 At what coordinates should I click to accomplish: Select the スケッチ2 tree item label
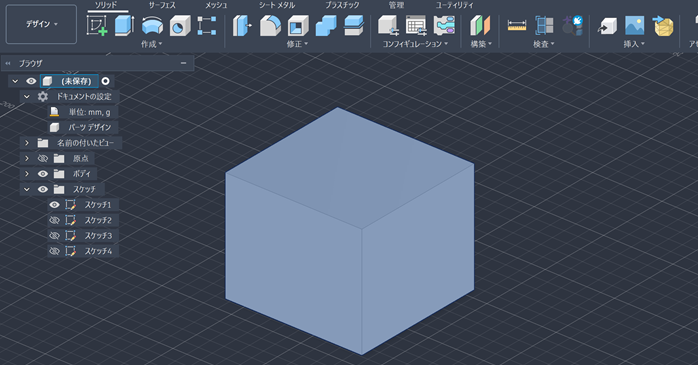(98, 220)
